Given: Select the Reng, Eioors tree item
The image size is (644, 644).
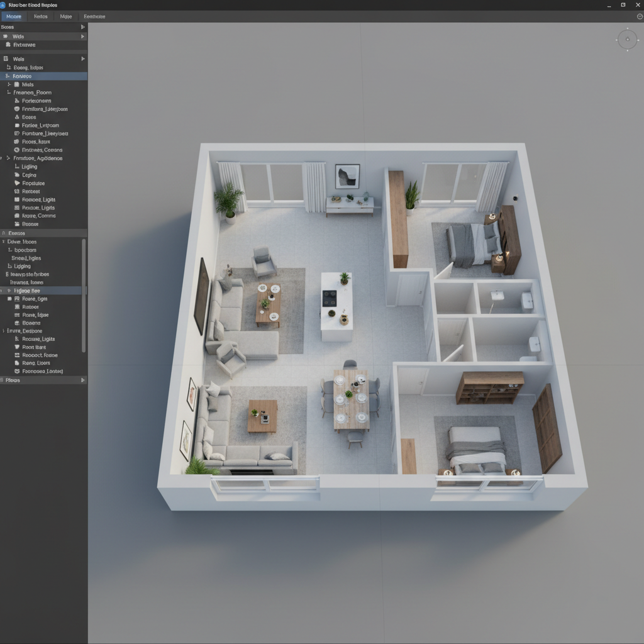Looking at the screenshot, I should pyautogui.click(x=36, y=363).
